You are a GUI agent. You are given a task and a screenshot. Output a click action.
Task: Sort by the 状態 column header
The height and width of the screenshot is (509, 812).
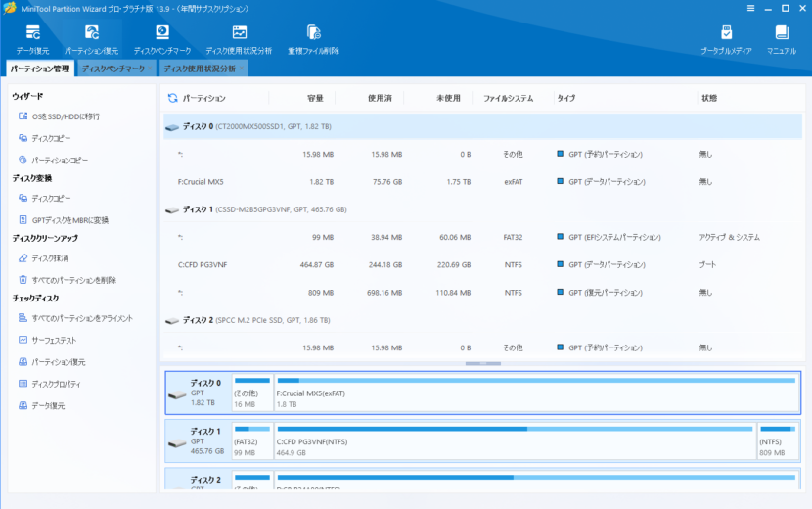(x=709, y=98)
